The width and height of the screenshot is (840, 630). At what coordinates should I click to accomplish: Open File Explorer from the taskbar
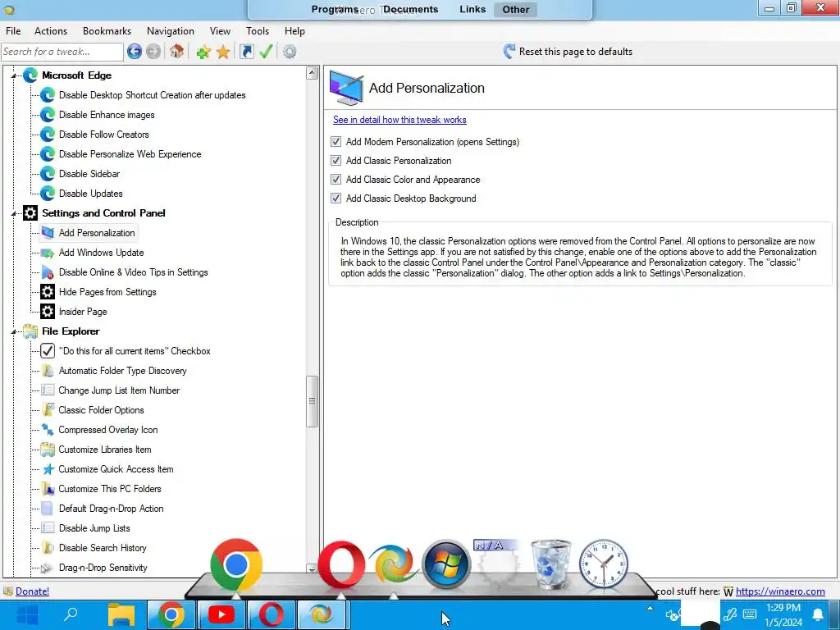pyautogui.click(x=121, y=614)
